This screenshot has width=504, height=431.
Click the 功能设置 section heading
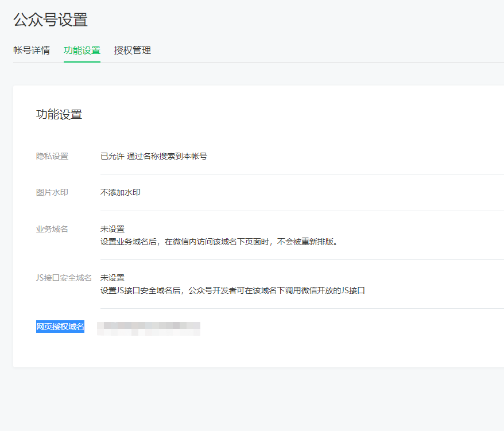59,114
